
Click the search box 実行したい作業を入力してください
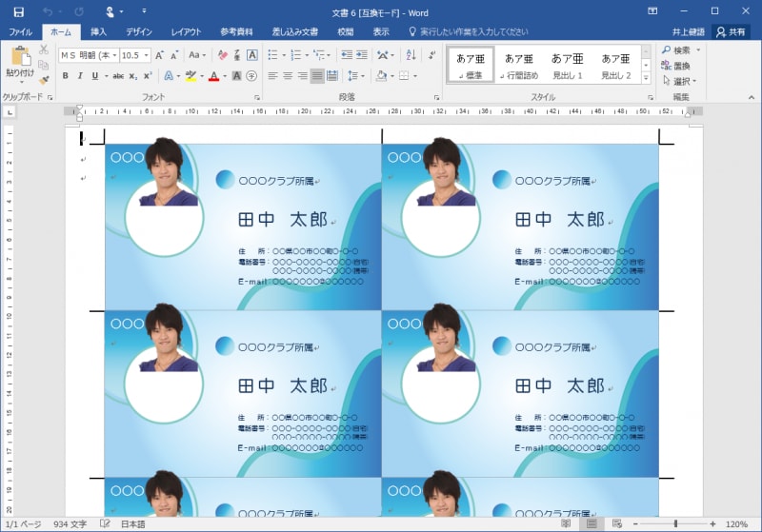(473, 32)
